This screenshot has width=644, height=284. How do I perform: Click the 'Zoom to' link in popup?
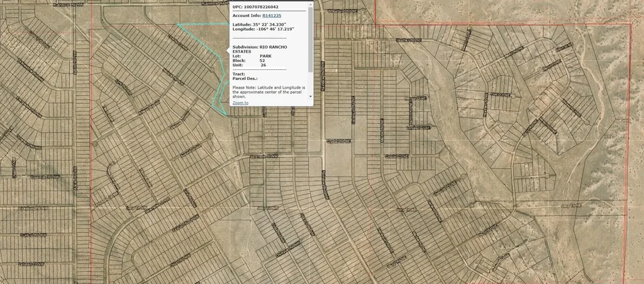click(240, 102)
